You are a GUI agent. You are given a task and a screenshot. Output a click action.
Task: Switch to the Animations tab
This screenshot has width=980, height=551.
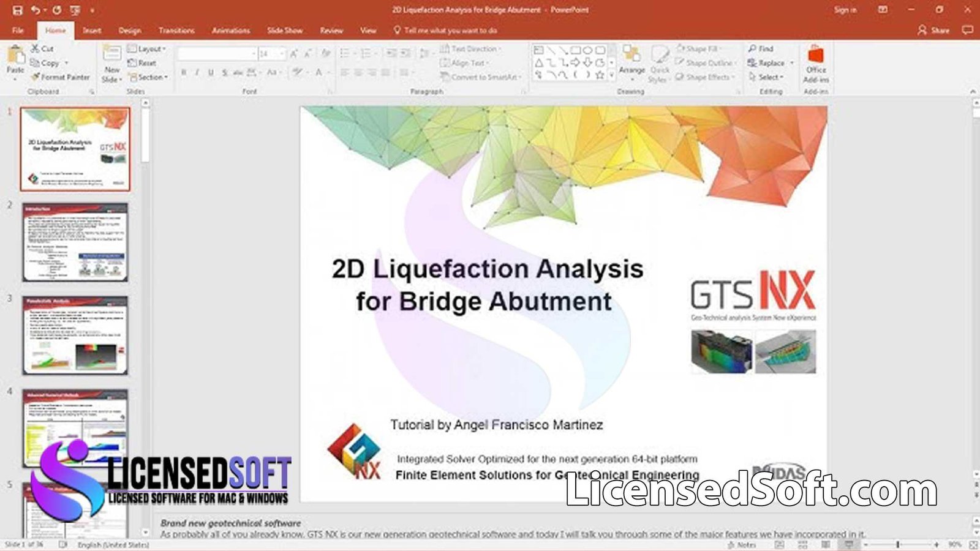[231, 30]
